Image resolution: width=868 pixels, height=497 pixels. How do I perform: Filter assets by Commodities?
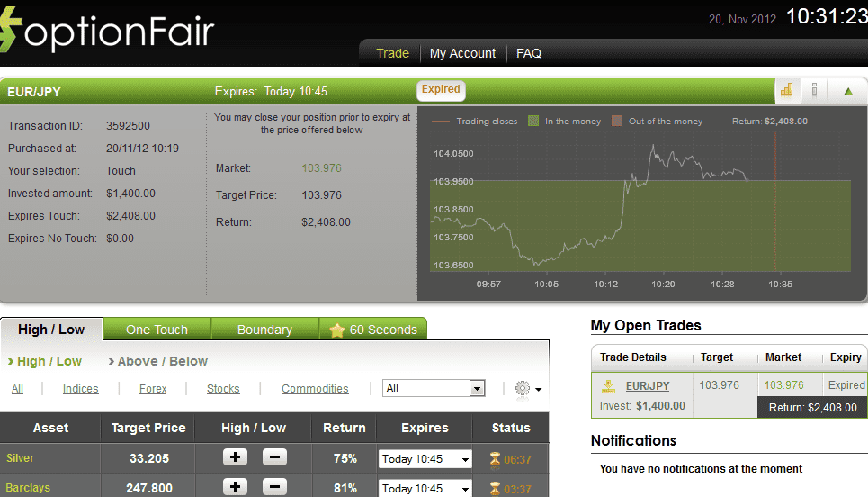tap(315, 388)
